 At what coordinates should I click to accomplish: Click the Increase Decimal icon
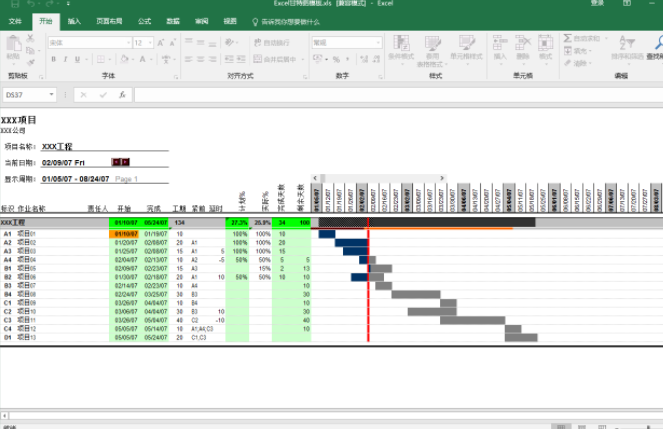pos(364,59)
